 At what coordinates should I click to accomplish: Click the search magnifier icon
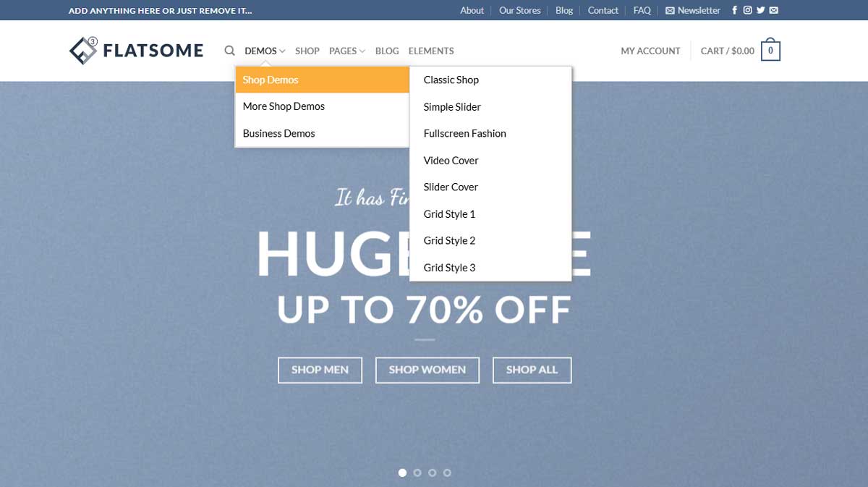pyautogui.click(x=229, y=51)
